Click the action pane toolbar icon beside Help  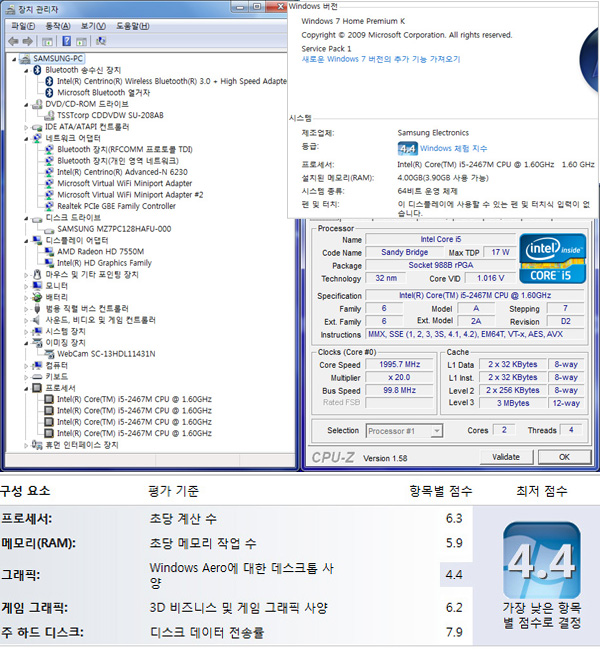click(81, 41)
